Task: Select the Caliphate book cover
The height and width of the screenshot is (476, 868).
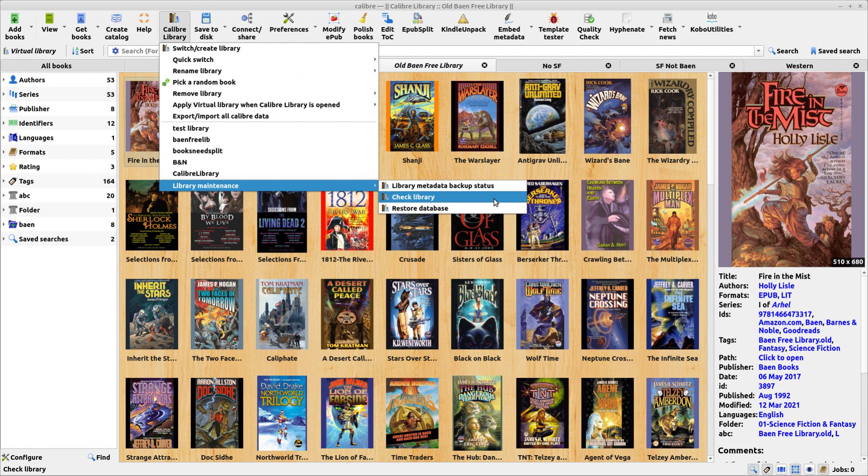Action: (x=282, y=314)
